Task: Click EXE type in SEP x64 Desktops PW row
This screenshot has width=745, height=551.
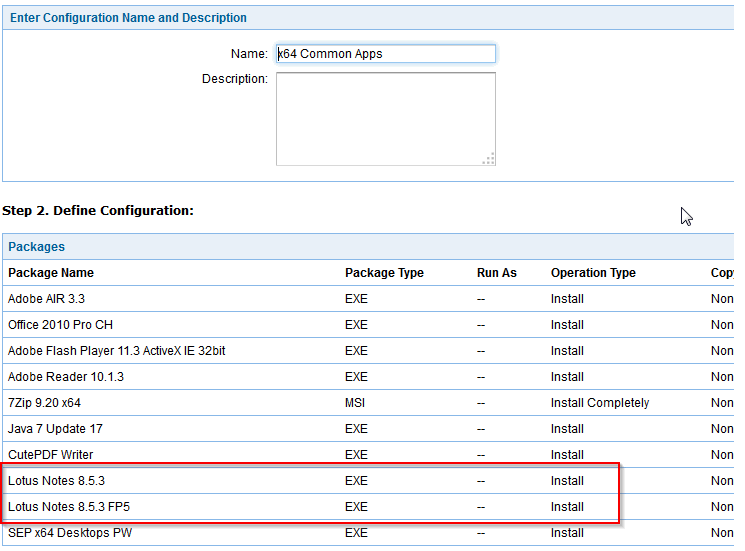Action: coord(356,532)
